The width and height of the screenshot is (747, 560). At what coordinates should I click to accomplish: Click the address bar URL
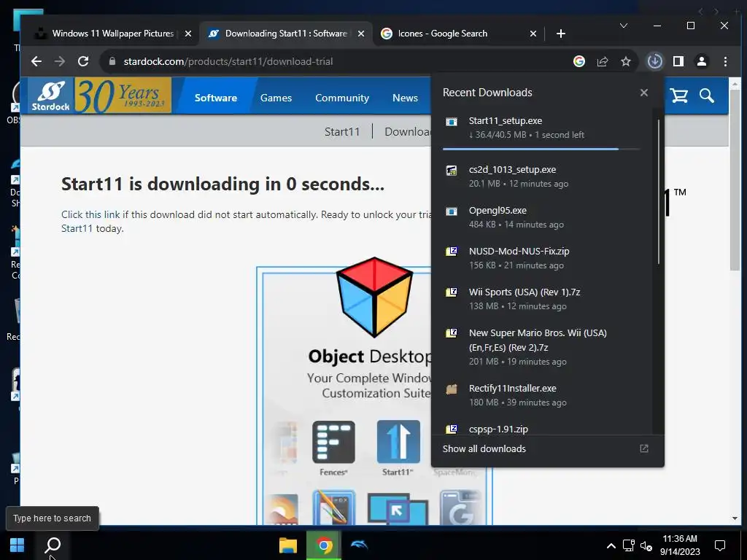228,61
